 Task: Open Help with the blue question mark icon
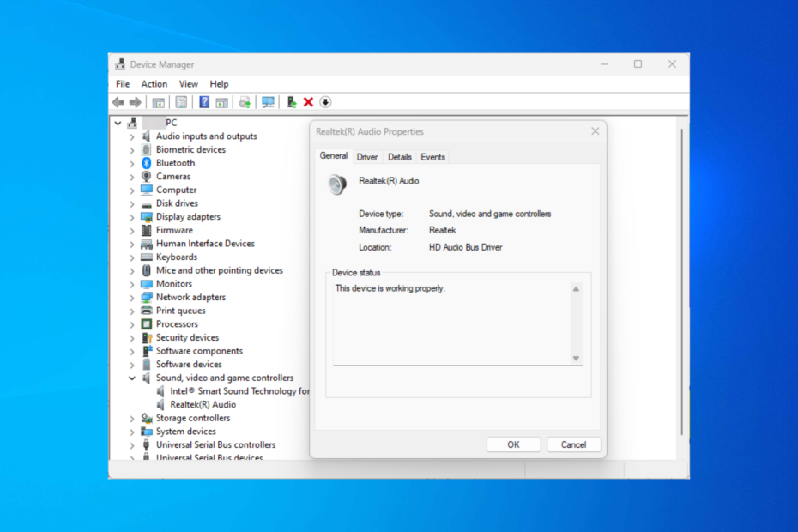point(203,101)
